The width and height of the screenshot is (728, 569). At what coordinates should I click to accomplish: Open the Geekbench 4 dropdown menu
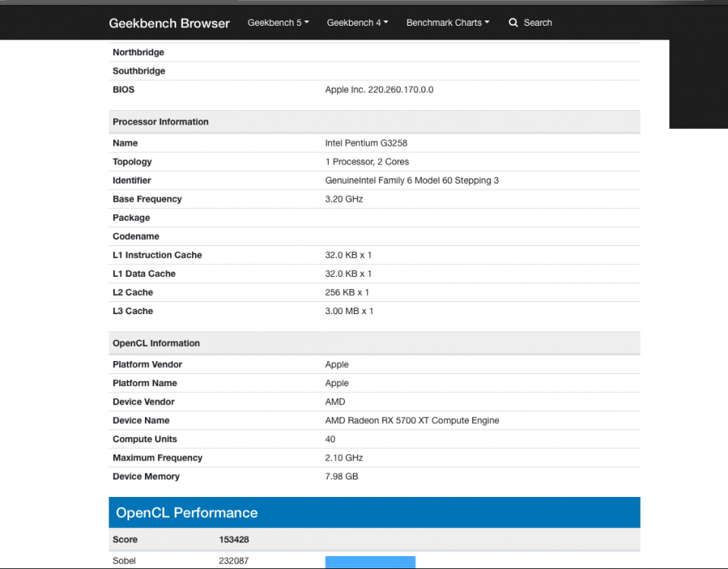(x=358, y=23)
